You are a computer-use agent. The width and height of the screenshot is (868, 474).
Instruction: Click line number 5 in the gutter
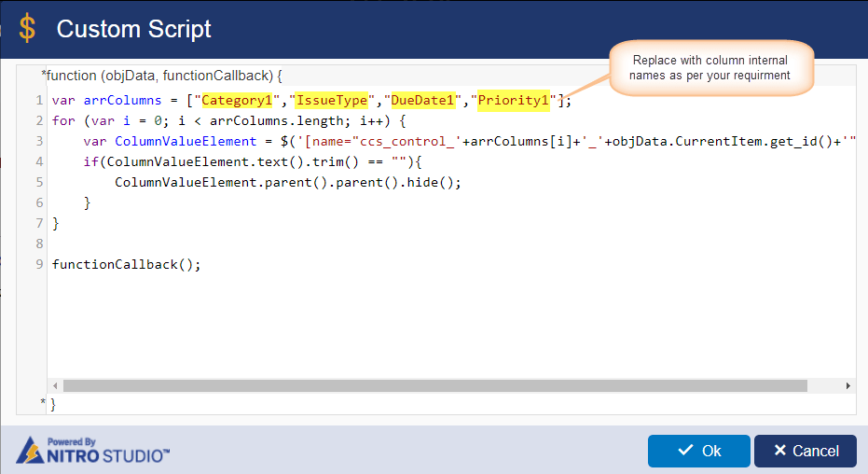click(39, 182)
